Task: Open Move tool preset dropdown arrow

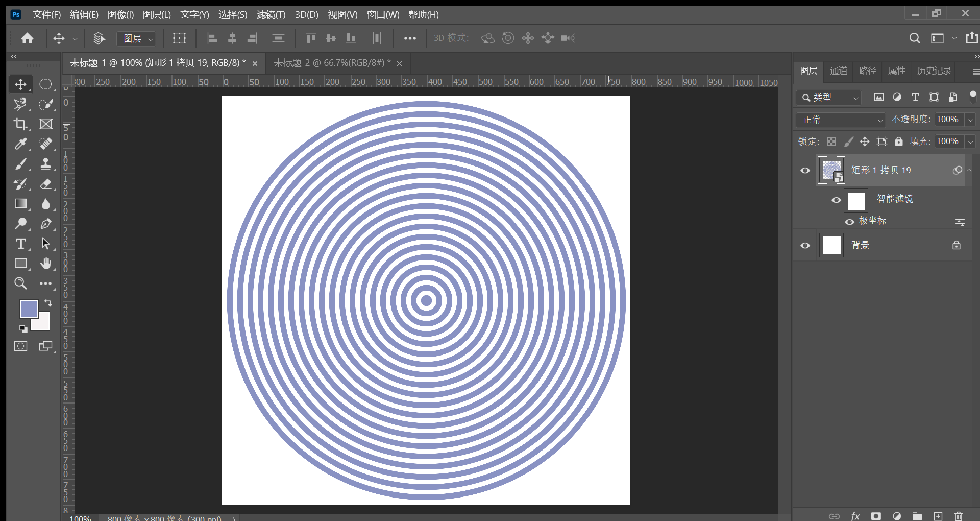Action: (75, 38)
